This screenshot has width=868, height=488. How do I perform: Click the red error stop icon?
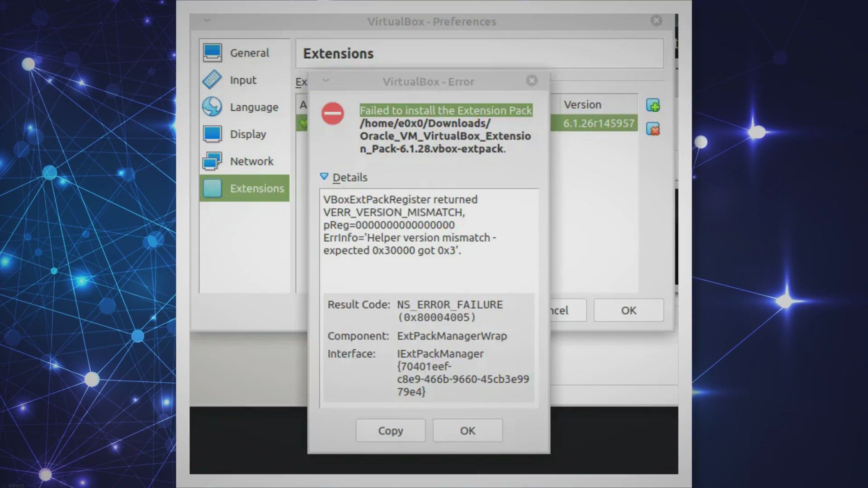(x=333, y=114)
